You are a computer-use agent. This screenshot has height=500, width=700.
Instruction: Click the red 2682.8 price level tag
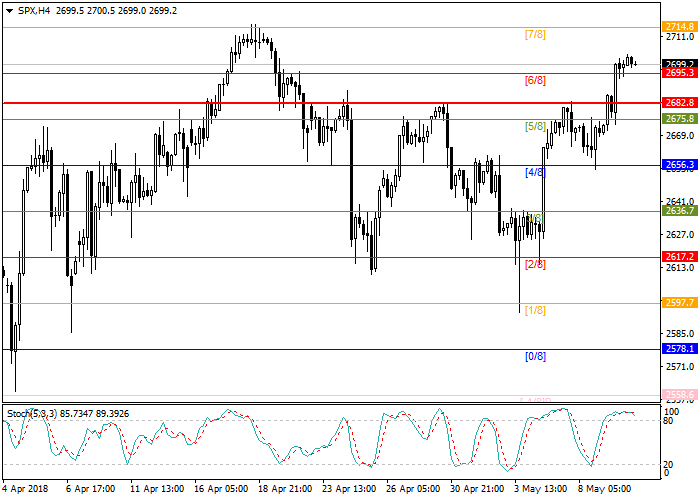(x=679, y=103)
